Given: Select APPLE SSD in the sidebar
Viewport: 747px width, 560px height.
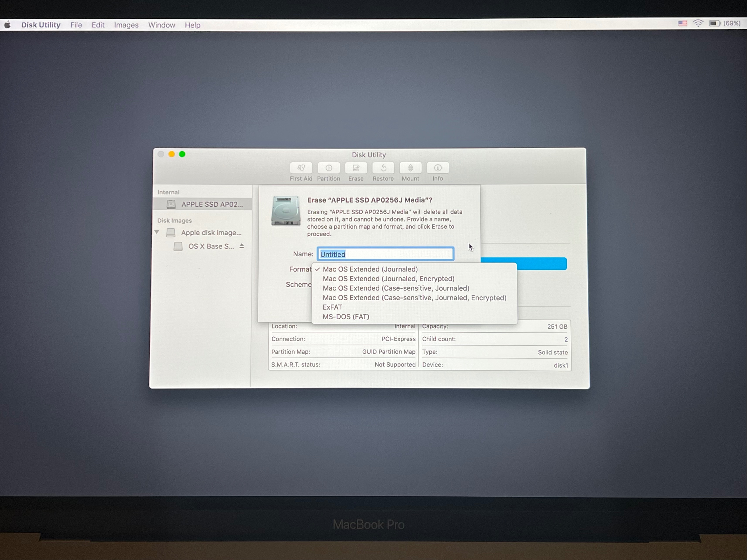Looking at the screenshot, I should [x=211, y=204].
